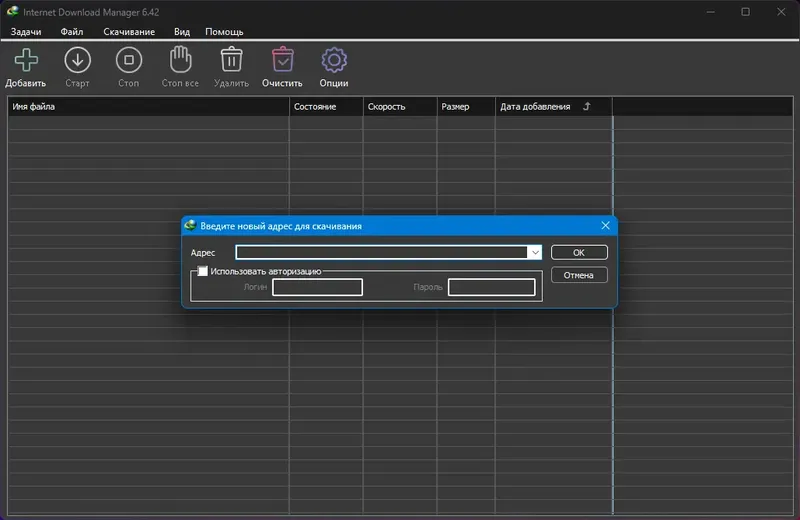Open the Задачи menu
Screen dimensions: 800x520
pos(26,32)
